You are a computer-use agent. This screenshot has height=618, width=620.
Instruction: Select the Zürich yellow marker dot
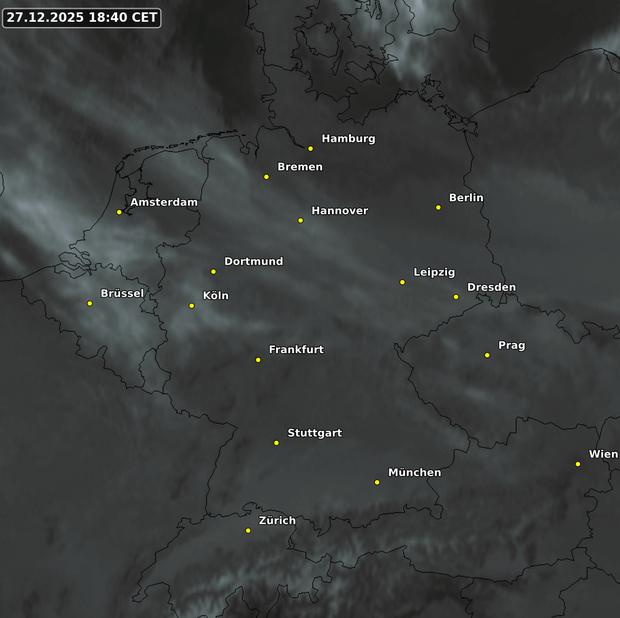point(248,531)
